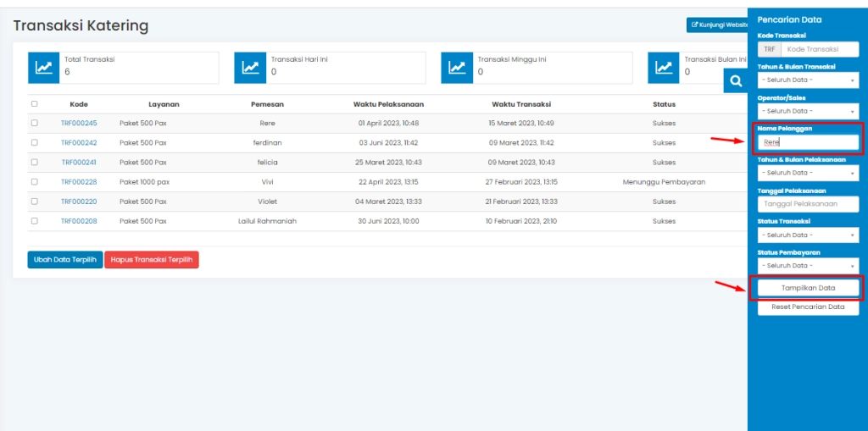Tick the checkbox for row TRF000208
This screenshot has height=431, width=868.
[x=35, y=220]
